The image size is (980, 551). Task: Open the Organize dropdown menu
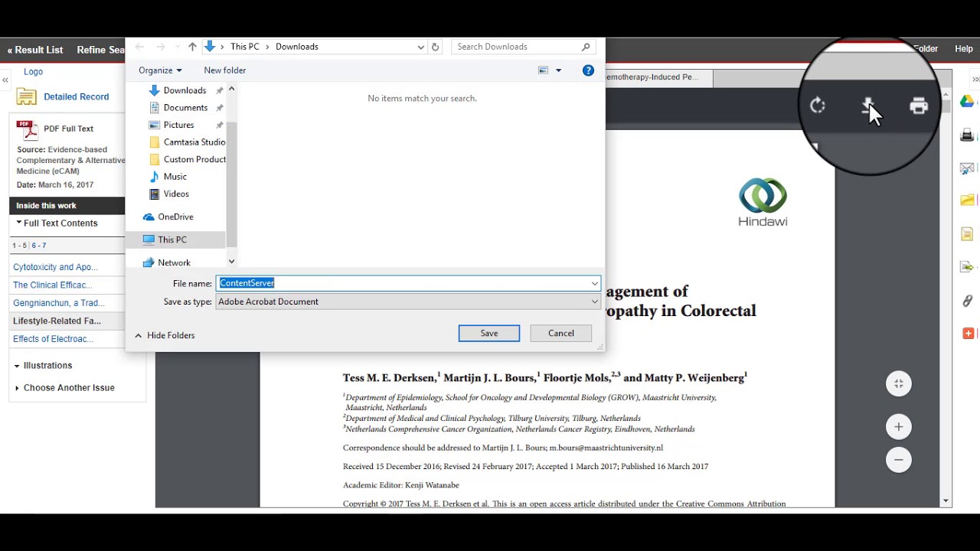point(160,70)
